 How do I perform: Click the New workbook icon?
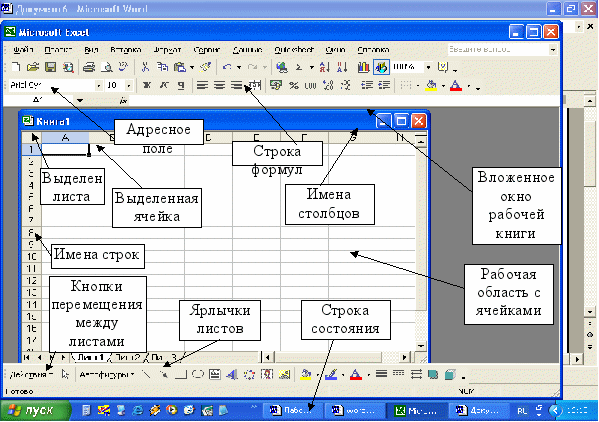(16, 67)
